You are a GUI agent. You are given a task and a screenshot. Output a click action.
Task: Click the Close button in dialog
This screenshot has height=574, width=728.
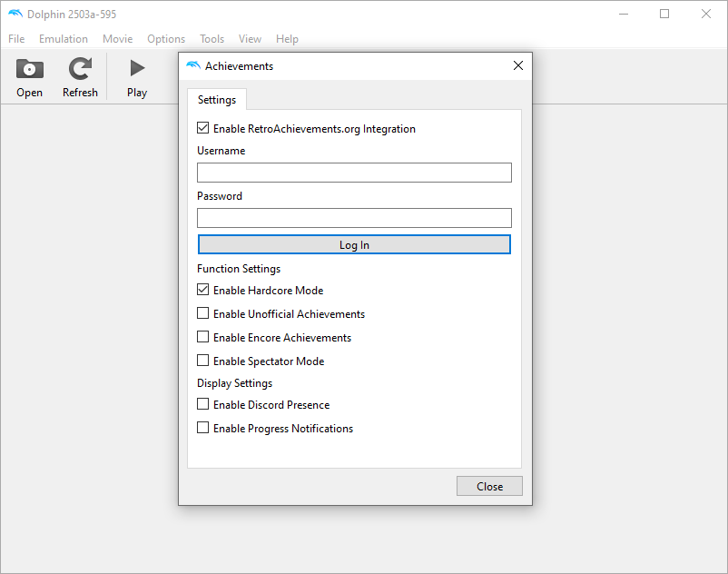pyautogui.click(x=489, y=486)
